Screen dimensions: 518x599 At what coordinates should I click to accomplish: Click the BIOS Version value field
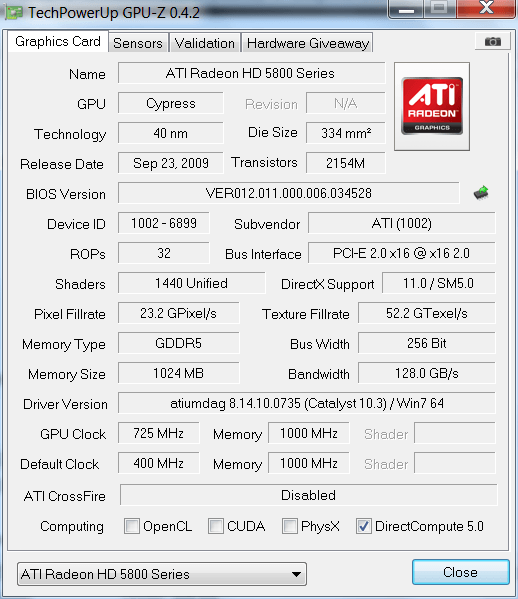tap(288, 193)
